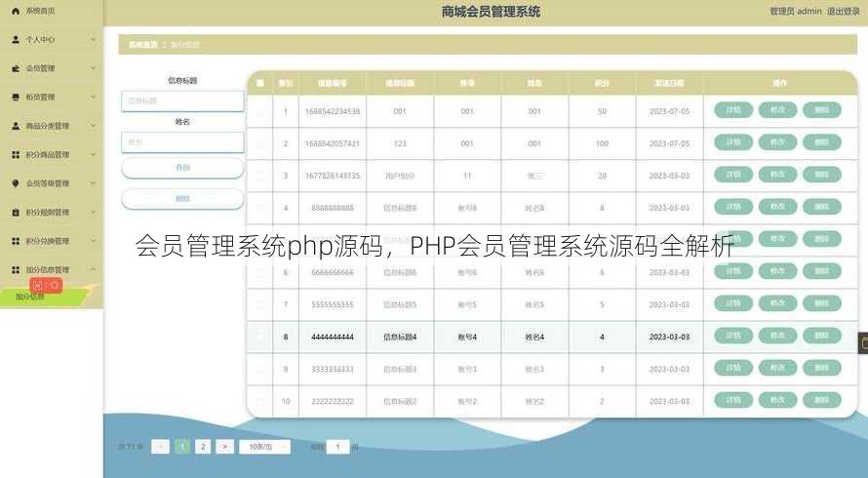Open the 积分规则管理 sidebar menu
Screen dimensions: 868x478
click(x=52, y=212)
